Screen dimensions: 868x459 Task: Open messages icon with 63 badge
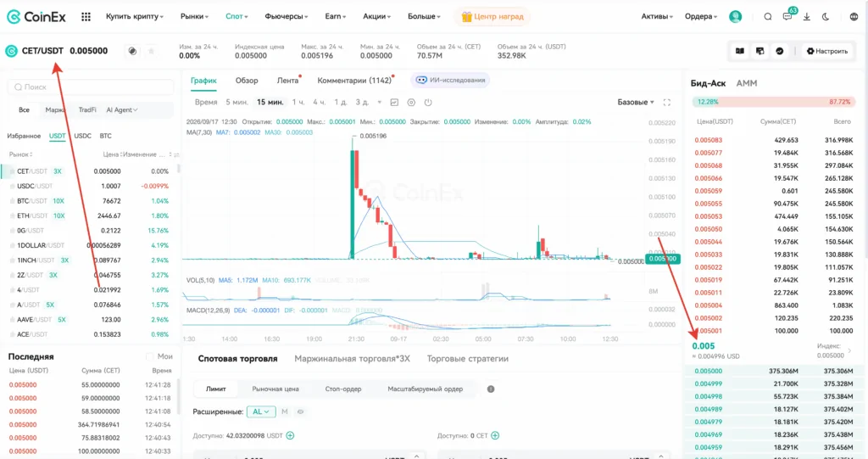pos(787,15)
